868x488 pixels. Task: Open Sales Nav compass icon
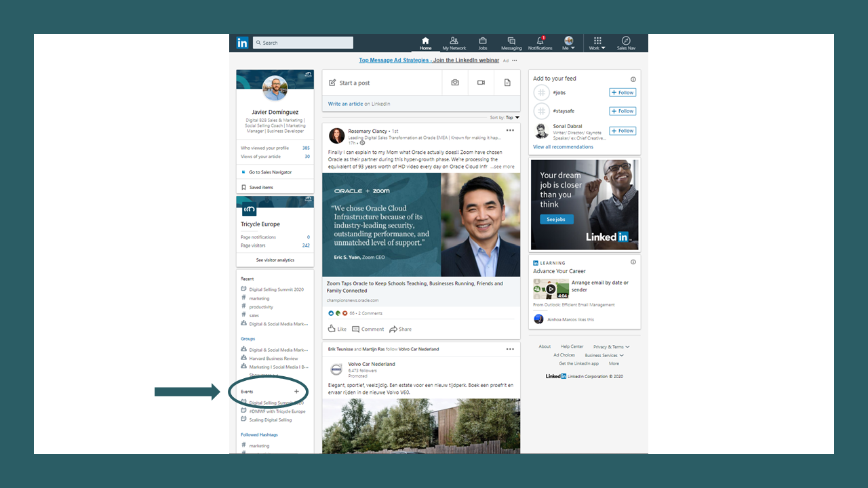pos(626,43)
